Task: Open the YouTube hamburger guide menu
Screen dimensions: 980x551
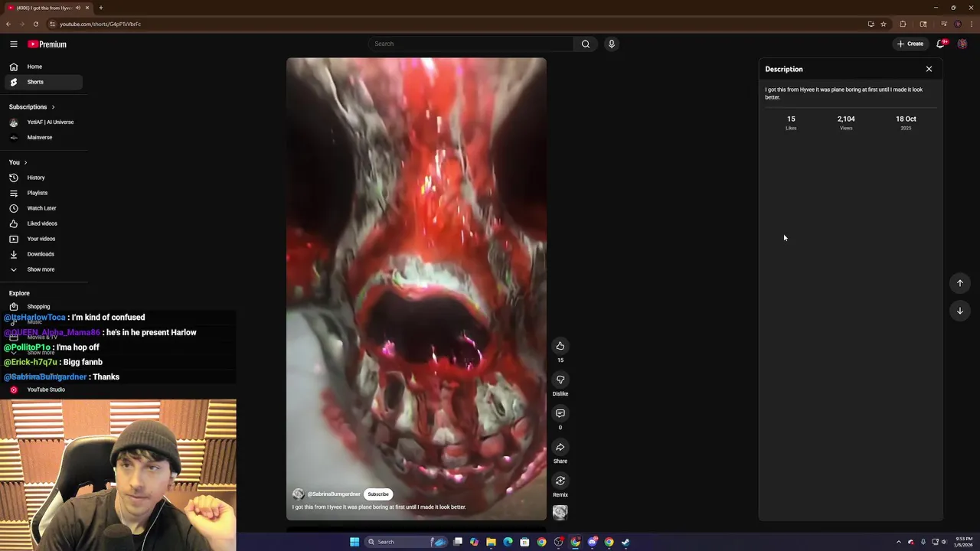Action: click(x=14, y=44)
